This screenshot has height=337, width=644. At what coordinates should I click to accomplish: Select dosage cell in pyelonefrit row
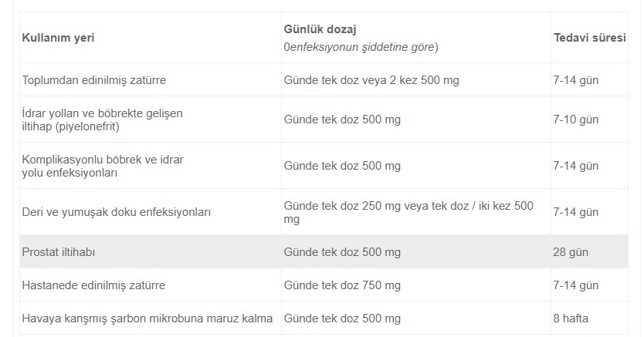[342, 120]
